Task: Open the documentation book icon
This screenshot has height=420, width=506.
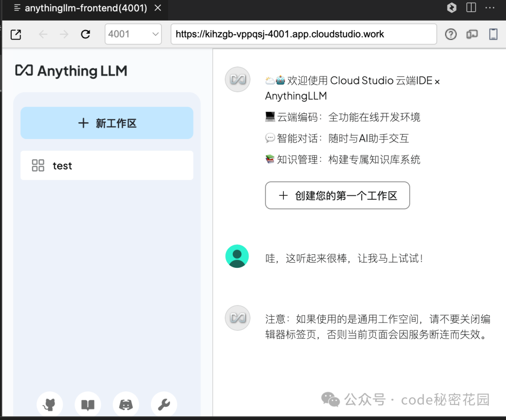Action: (x=88, y=405)
